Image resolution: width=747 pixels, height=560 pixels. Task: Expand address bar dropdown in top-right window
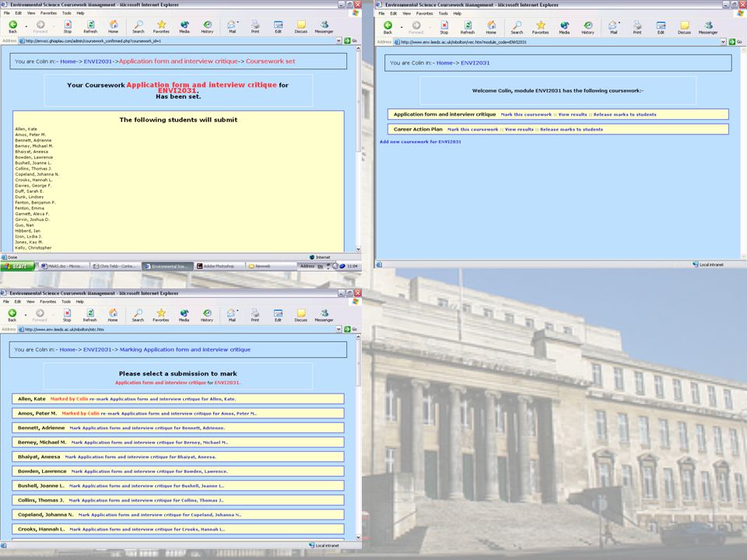[724, 42]
